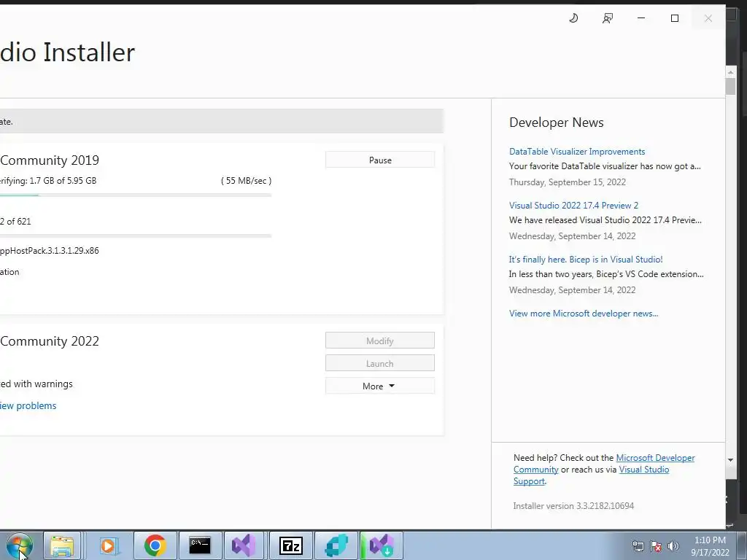Open the View problems link
Viewport: 747px width, 560px height.
tap(28, 405)
